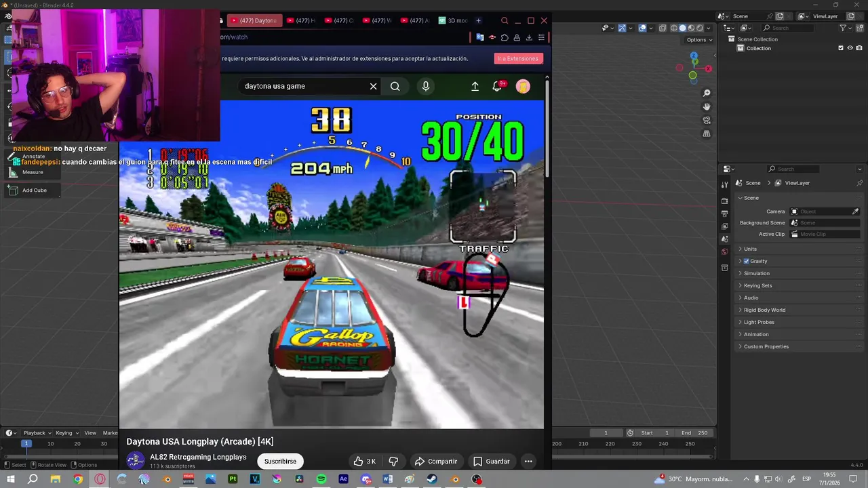868x488 pixels.
Task: Open the timeline Playback menu
Action: [37, 432]
